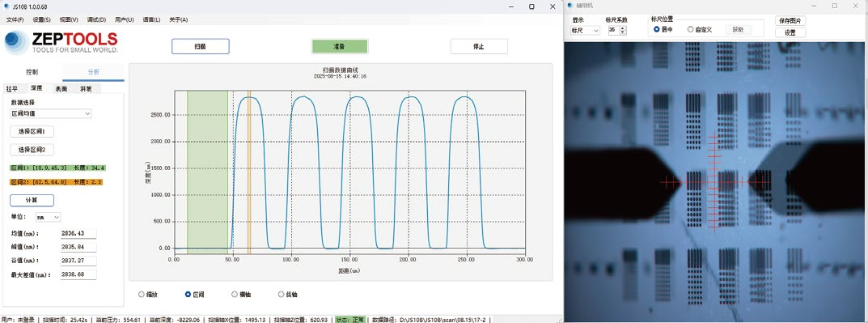
Task: Click the 数据路径 status entry
Action: tap(429, 320)
